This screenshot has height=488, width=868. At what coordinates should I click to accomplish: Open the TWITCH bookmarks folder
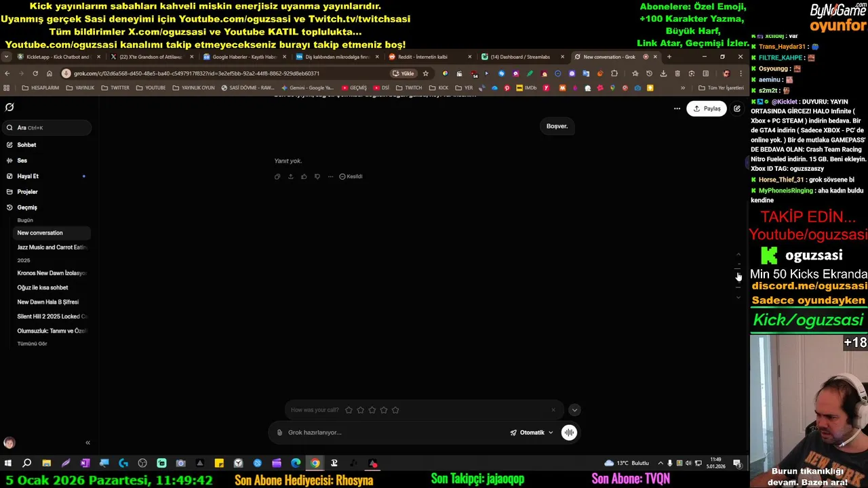[x=409, y=87]
